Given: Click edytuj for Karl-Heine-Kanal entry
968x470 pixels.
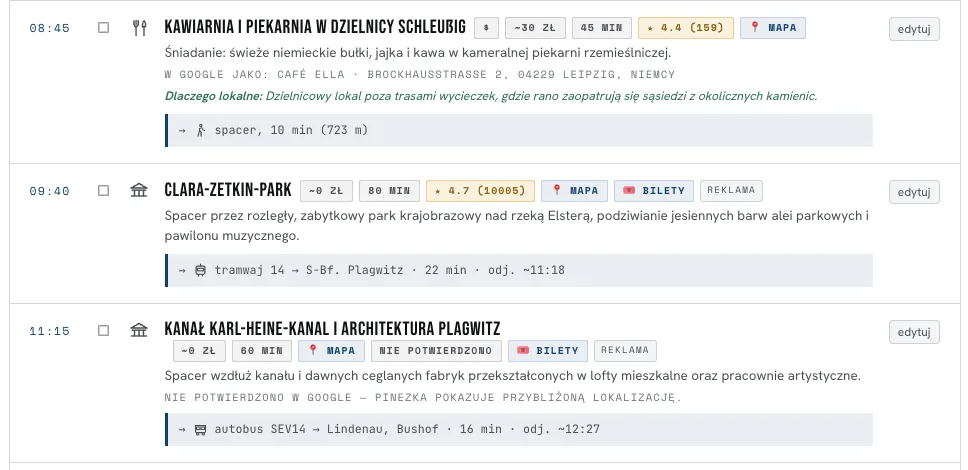Looking at the screenshot, I should pos(914,332).
